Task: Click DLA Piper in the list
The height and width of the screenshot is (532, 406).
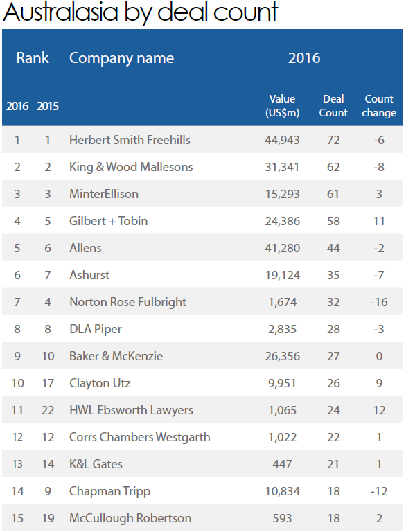Action: (96, 330)
